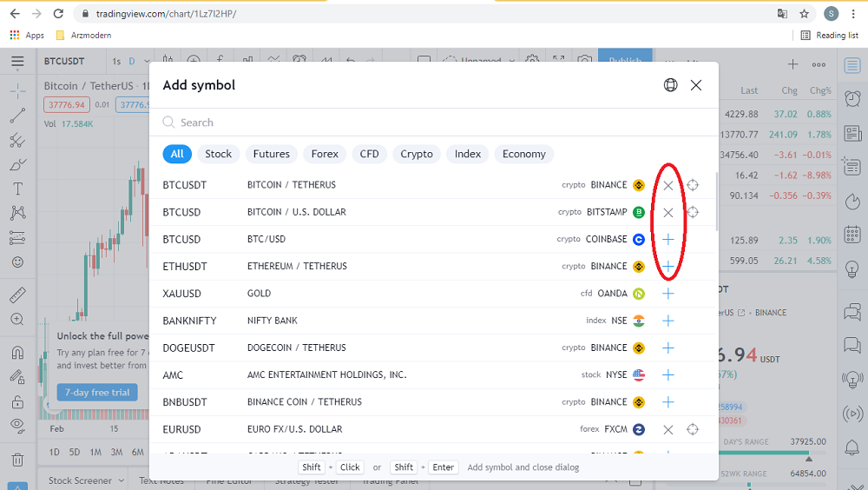Select the 1M timeframe range
Viewport: 868px width, 490px height.
95,452
